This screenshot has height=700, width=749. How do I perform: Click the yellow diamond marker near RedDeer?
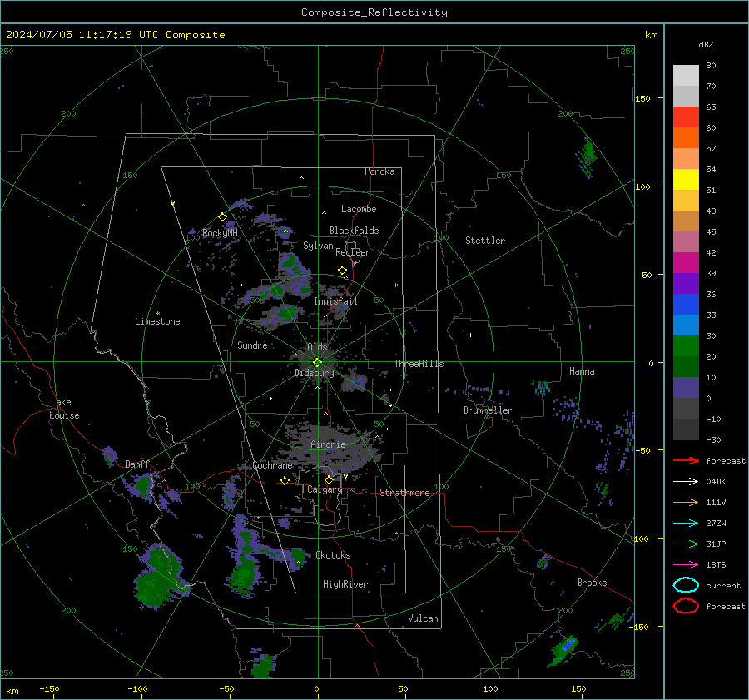click(x=342, y=271)
